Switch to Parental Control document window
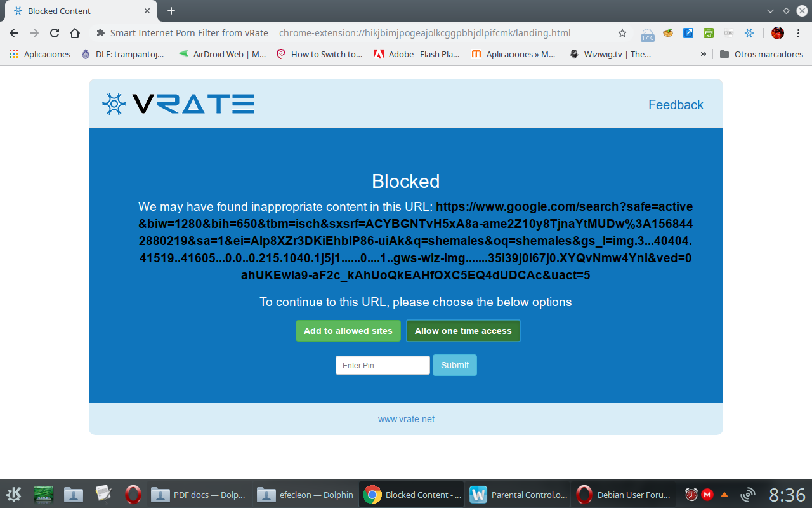Image resolution: width=812 pixels, height=508 pixels. click(517, 494)
